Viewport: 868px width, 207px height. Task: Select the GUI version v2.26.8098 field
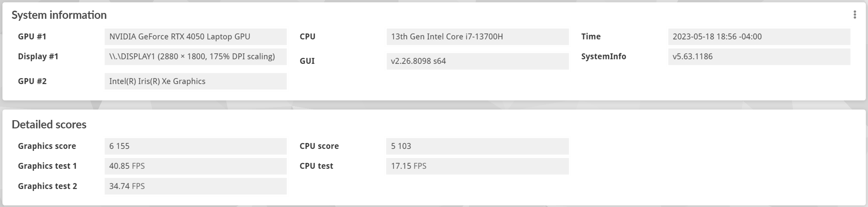477,61
